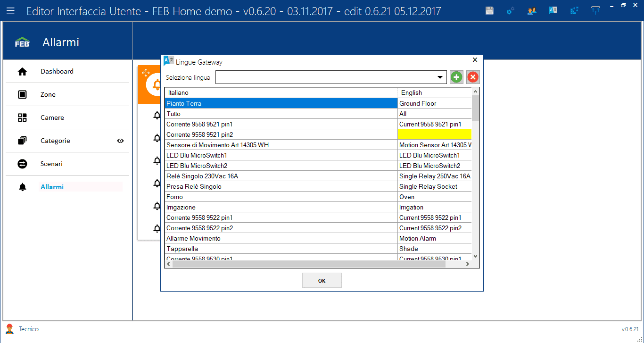
Task: Select 'LED Blu MicroSwitch2' in the English column
Action: (435, 166)
